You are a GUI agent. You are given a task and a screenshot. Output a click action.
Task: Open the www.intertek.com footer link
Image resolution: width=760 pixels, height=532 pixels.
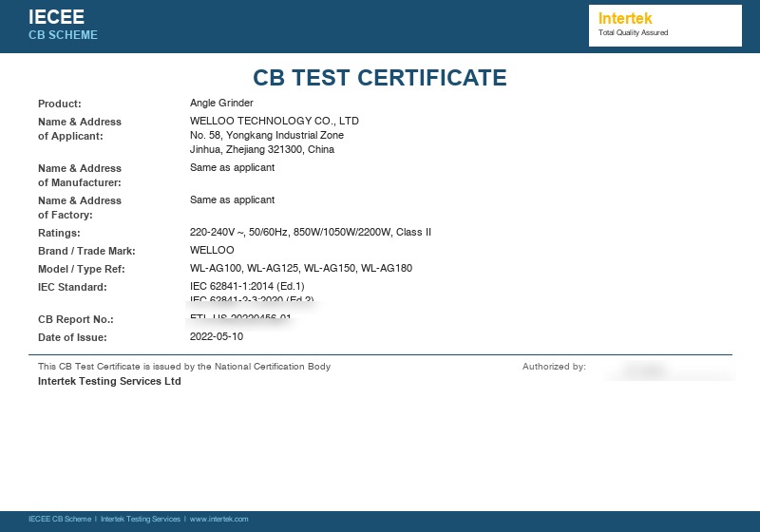point(219,519)
